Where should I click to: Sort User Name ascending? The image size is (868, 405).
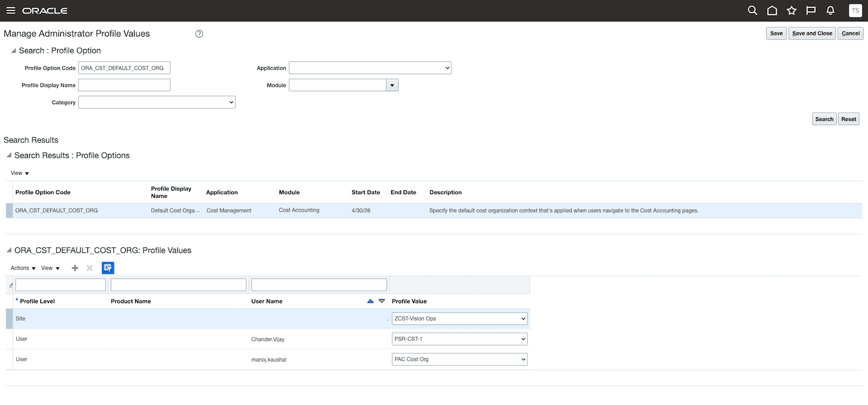pos(371,301)
